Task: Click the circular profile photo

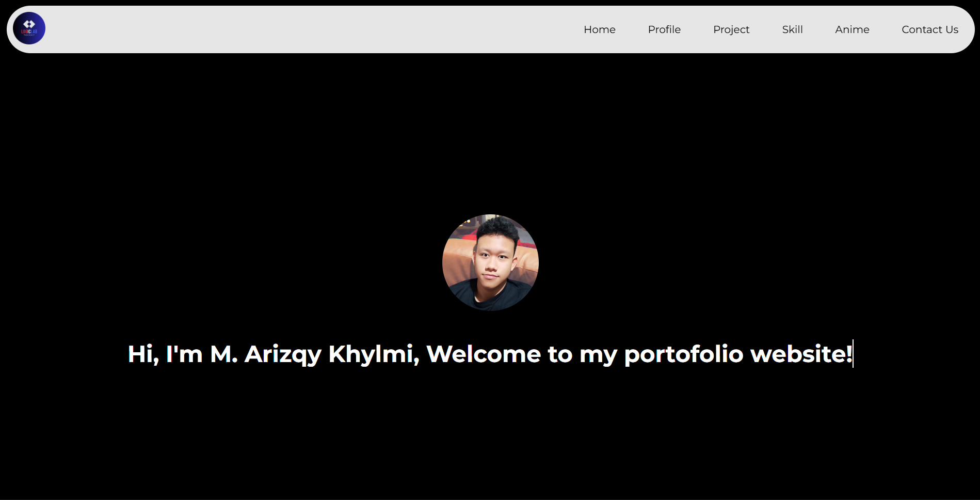Action: 490,262
